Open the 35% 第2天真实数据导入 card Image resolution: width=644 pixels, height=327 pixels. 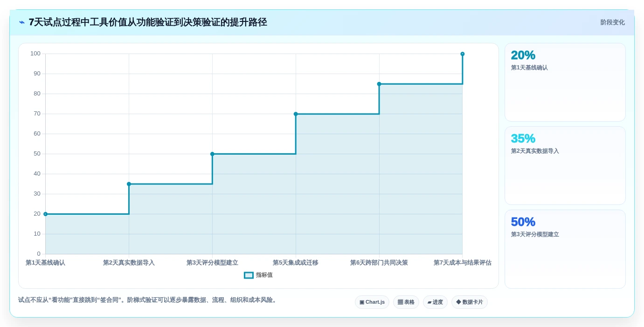point(565,166)
